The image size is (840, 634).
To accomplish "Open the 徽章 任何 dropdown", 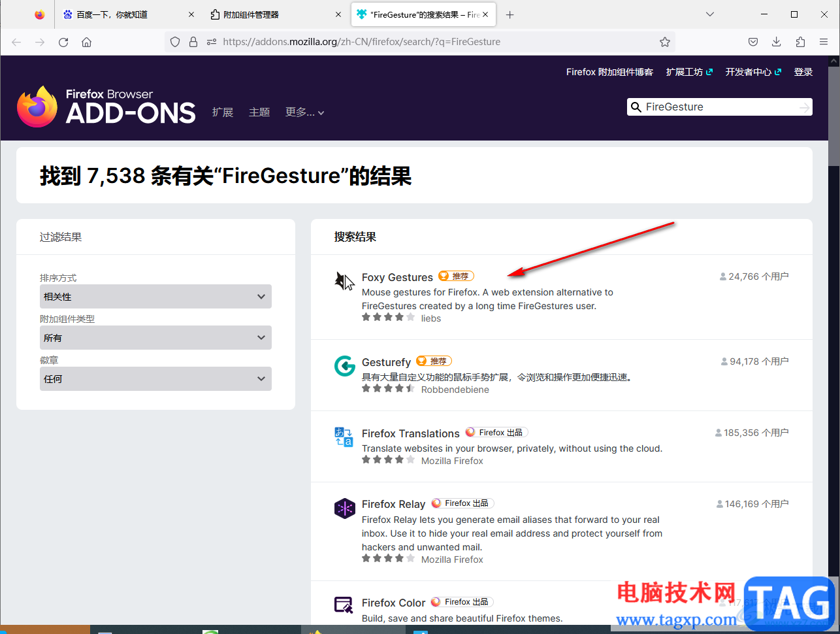I will (x=155, y=379).
